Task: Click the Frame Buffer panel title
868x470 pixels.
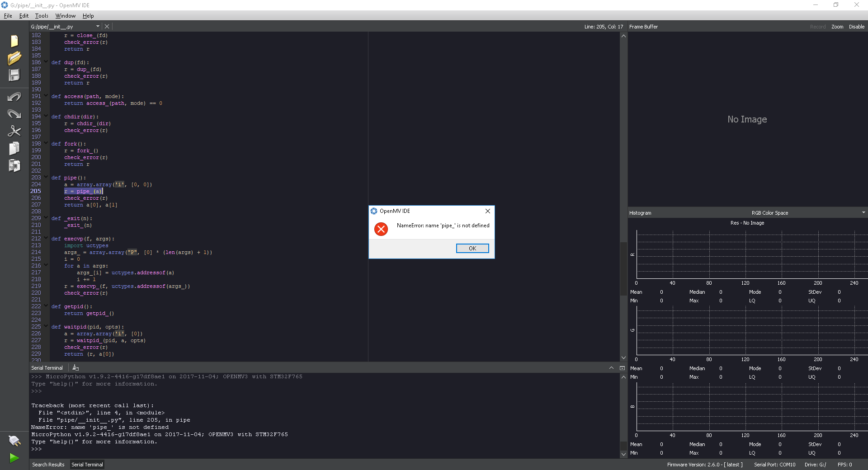Action: pos(643,27)
